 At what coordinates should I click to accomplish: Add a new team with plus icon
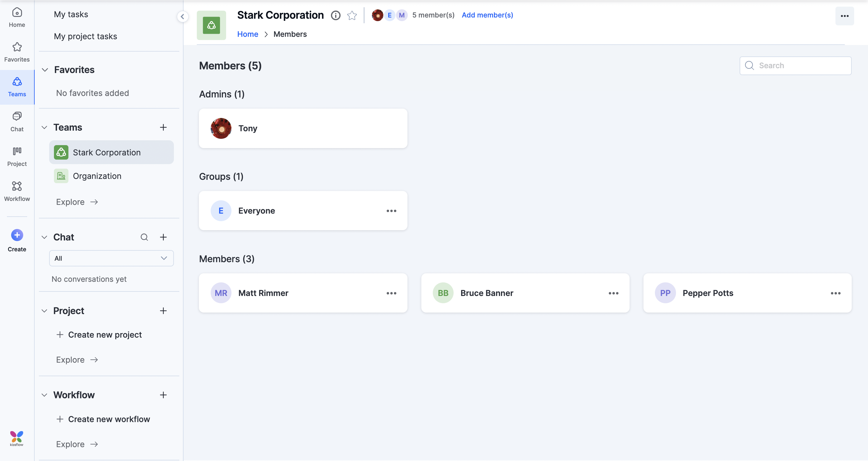163,127
